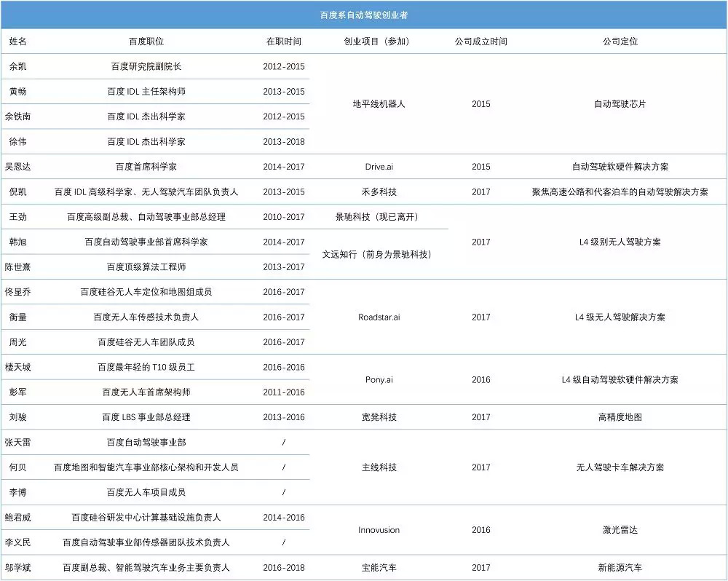Click the name 韩旭
The image size is (728, 581).
pyautogui.click(x=17, y=242)
